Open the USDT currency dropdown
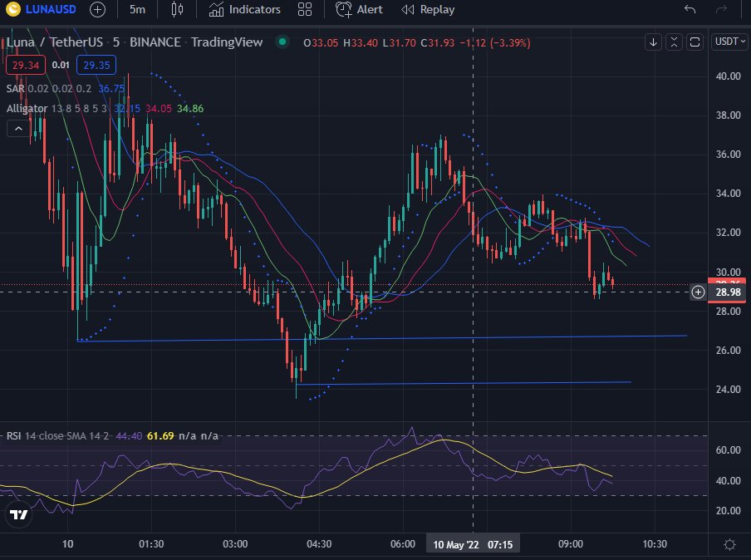The width and height of the screenshot is (751, 560). pyautogui.click(x=729, y=42)
